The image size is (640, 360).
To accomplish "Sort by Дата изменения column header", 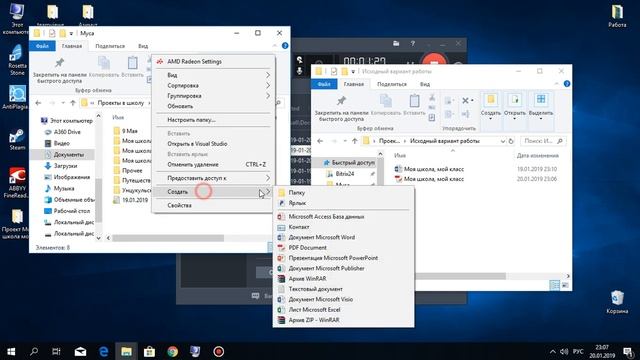I will [x=537, y=156].
